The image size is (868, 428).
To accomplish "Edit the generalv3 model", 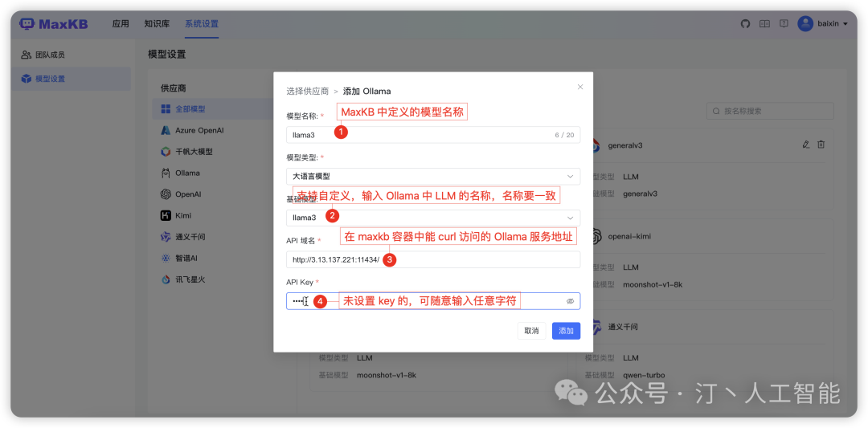I will (806, 145).
